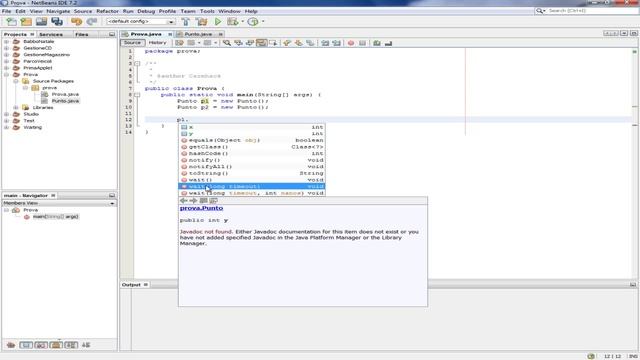This screenshot has height=360, width=640.
Task: Run the project with green play icon
Action: click(x=218, y=22)
